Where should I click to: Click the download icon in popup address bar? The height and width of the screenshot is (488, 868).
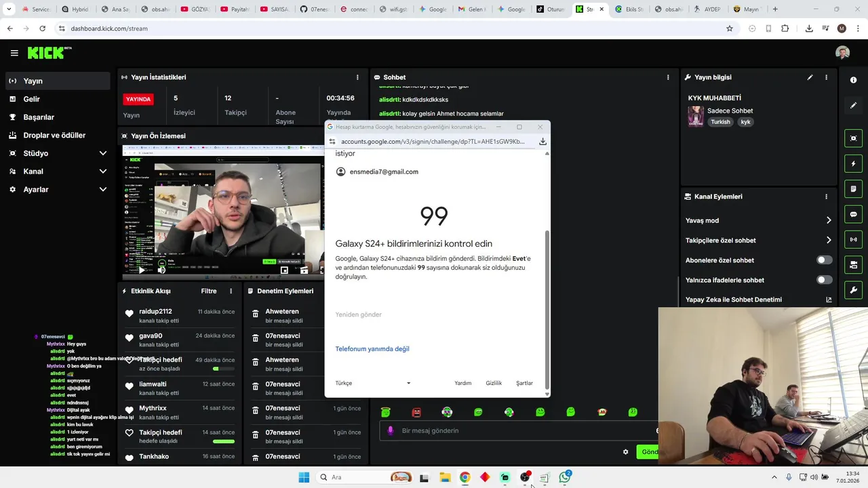542,142
